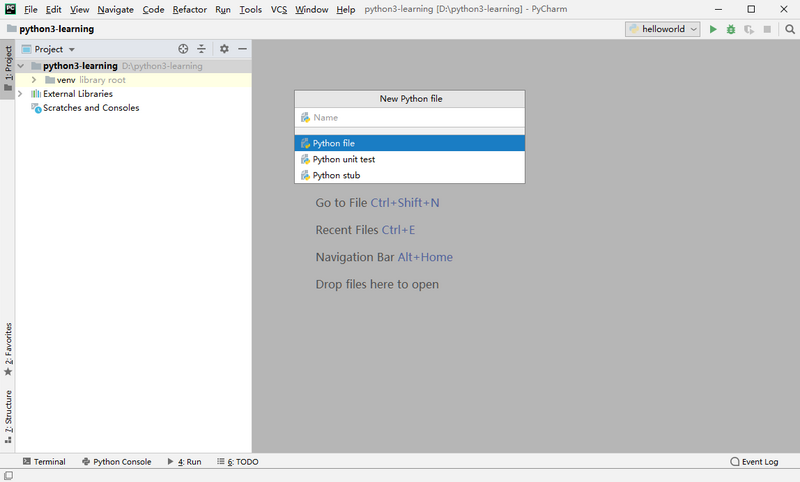Image resolution: width=800 pixels, height=482 pixels.
Task: Open the Tools menu
Action: point(251,9)
